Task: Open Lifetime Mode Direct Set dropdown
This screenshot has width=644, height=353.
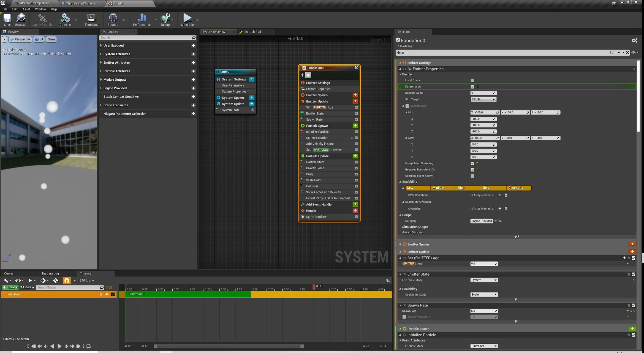Action: point(484,346)
